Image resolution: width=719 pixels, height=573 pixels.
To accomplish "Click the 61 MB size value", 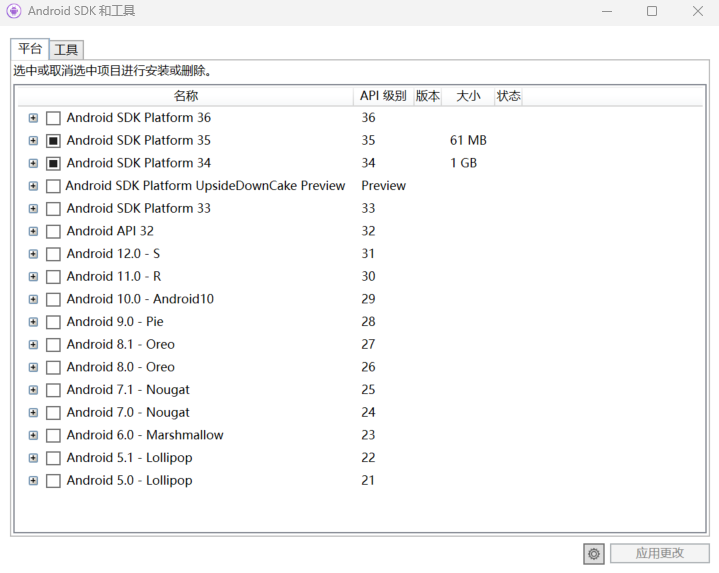I will pos(468,140).
